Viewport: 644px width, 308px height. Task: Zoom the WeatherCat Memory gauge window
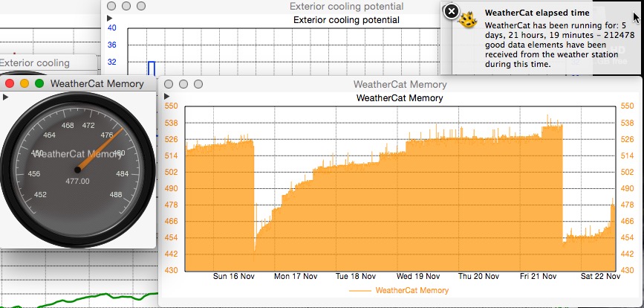[x=39, y=84]
